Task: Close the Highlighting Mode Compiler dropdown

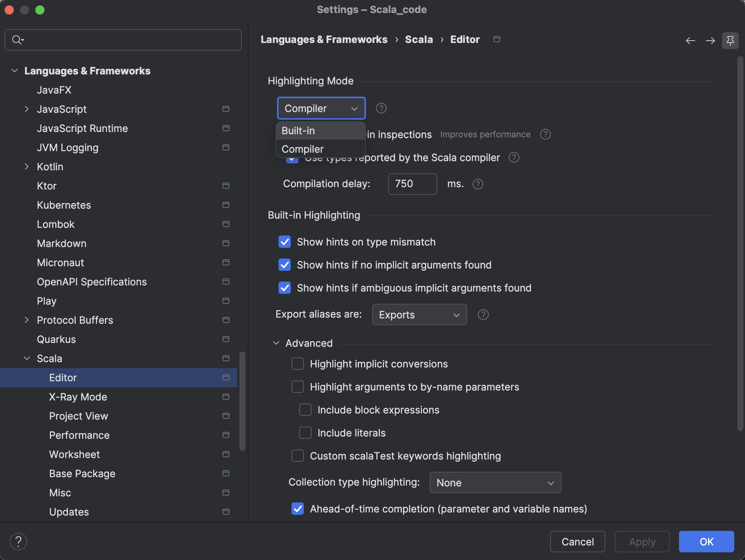Action: pos(321,108)
